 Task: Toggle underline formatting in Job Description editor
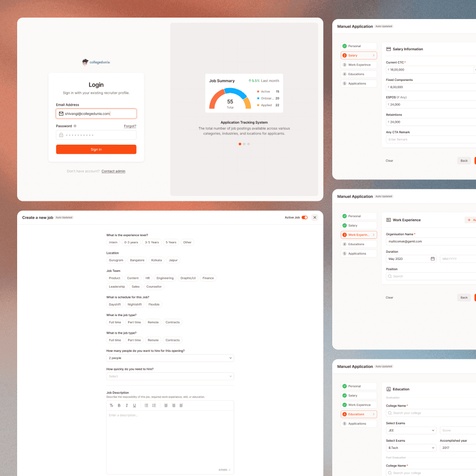(135, 406)
